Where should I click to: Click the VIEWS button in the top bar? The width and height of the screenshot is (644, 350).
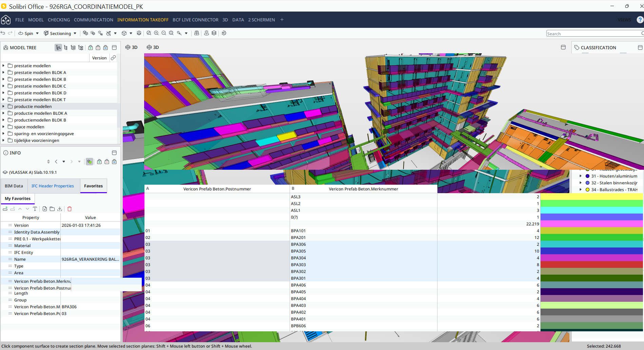click(x=624, y=20)
